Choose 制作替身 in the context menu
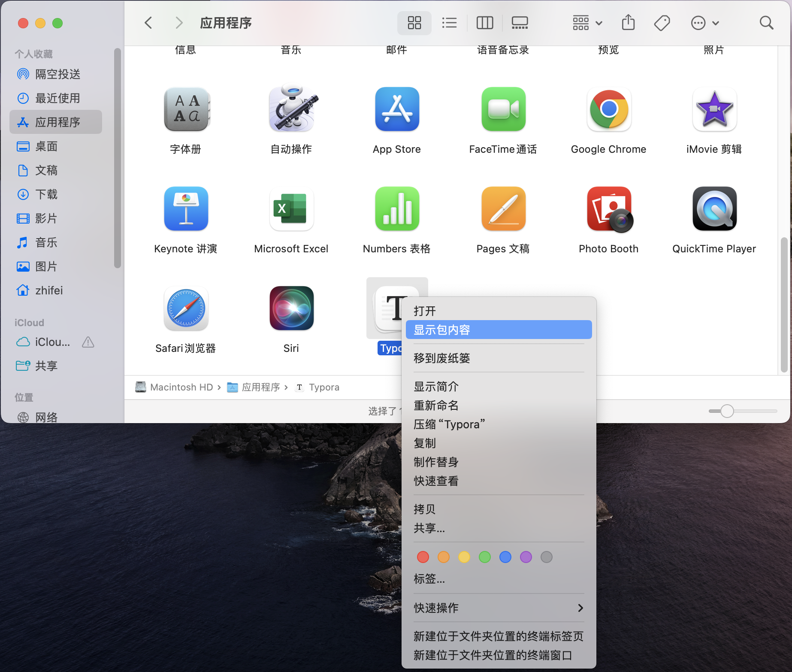 499,462
